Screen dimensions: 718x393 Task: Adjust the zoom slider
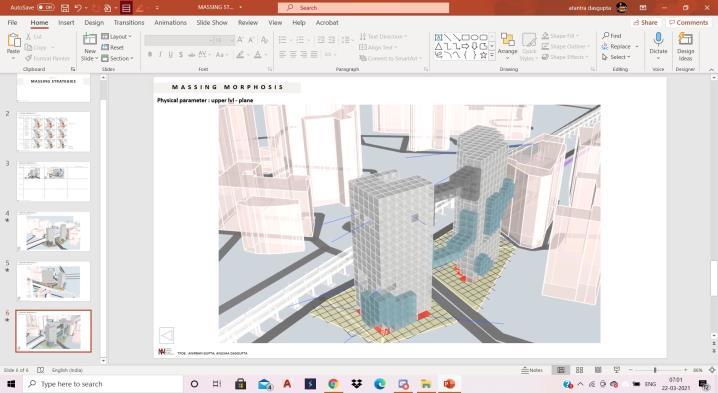(655, 370)
